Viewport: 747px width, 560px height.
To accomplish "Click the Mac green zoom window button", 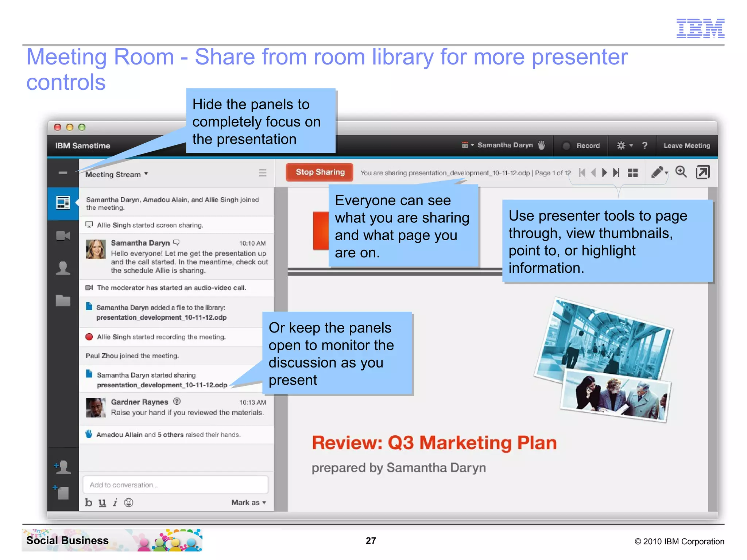I will pyautogui.click(x=82, y=127).
